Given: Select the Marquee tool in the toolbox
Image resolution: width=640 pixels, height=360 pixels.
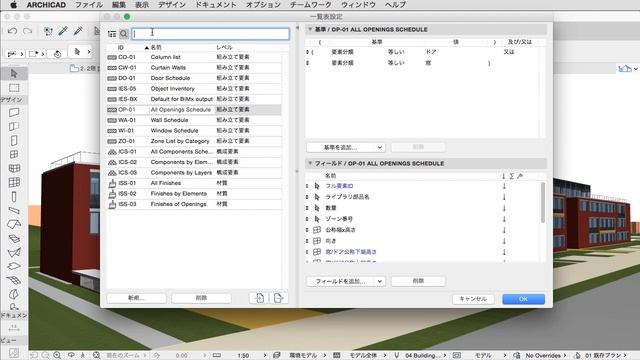Looking at the screenshot, I should coord(14,88).
